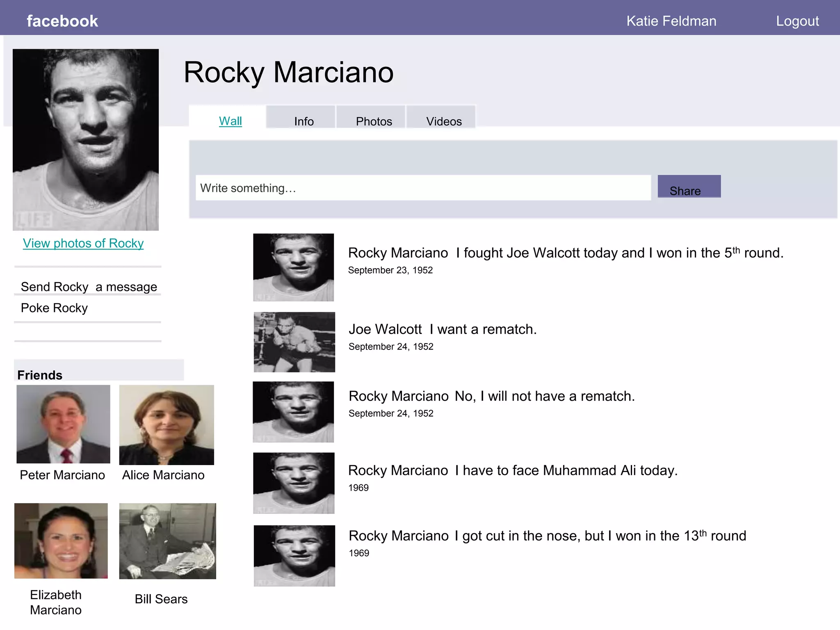Select Bill Sears' friend photo
Image resolution: width=840 pixels, height=630 pixels.
pyautogui.click(x=167, y=541)
